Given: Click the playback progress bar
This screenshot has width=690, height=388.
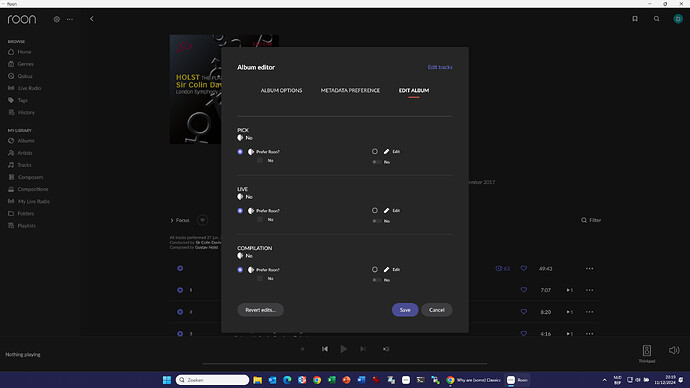Looking at the screenshot, I should [x=345, y=364].
